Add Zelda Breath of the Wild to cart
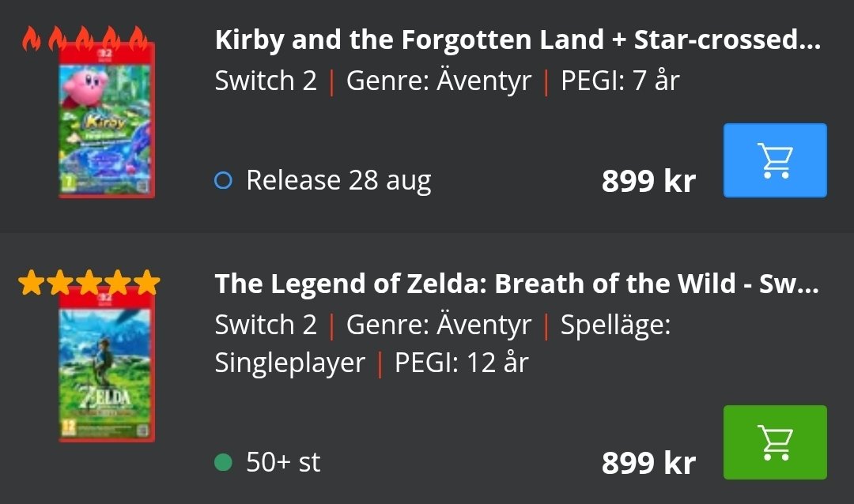 point(775,442)
